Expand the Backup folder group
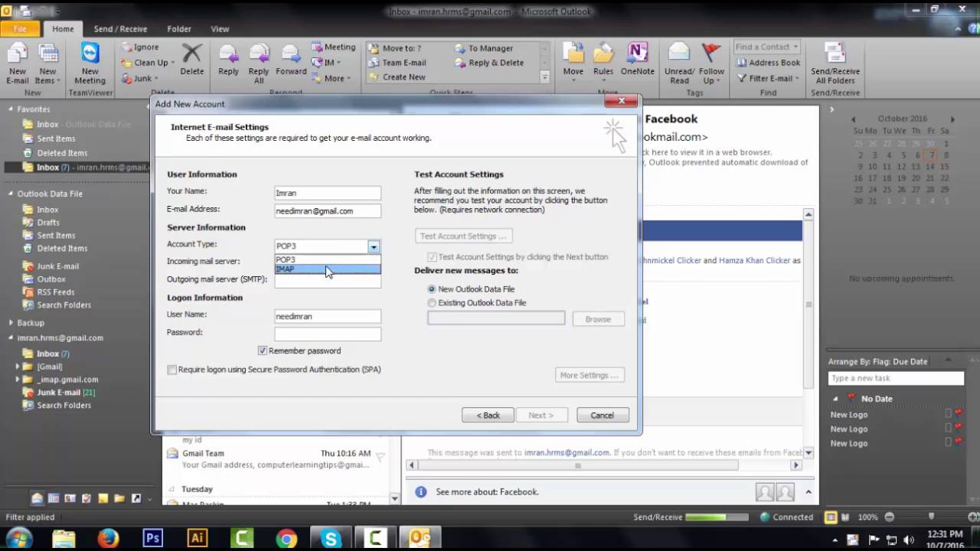 11,323
